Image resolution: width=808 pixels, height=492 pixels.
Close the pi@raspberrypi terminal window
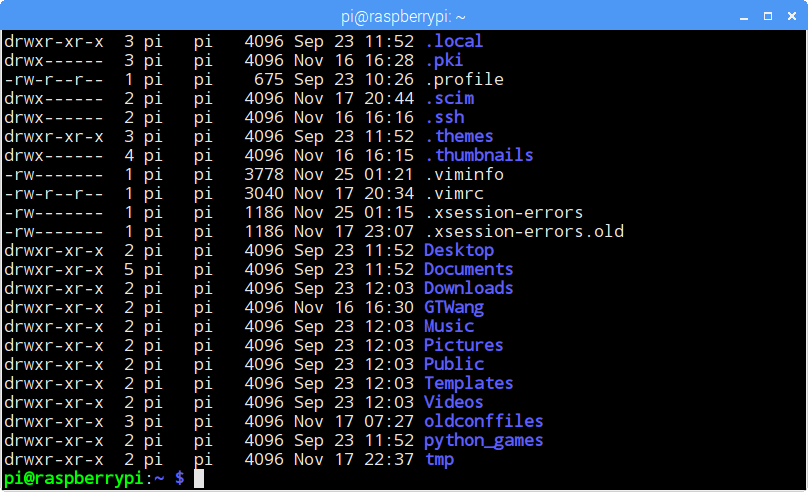[x=790, y=15]
